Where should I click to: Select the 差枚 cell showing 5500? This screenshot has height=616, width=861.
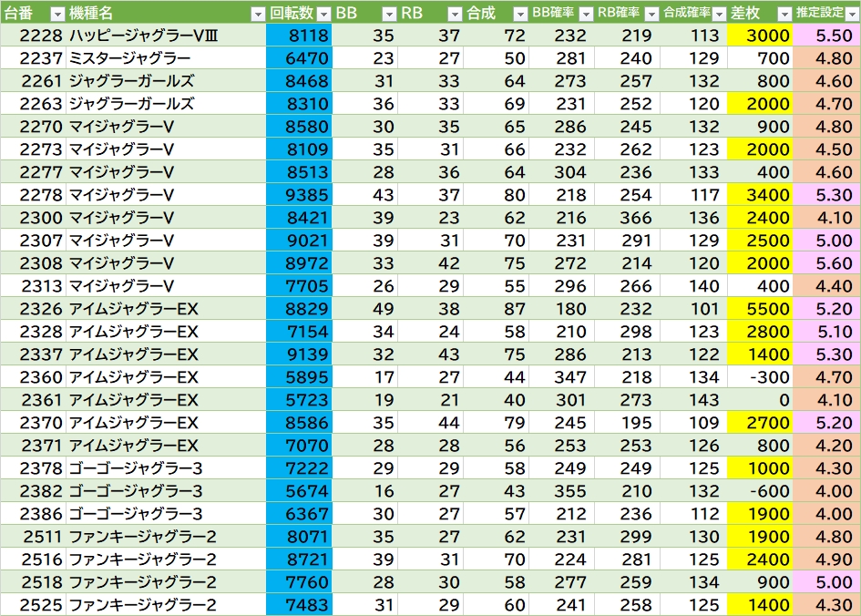pos(760,309)
